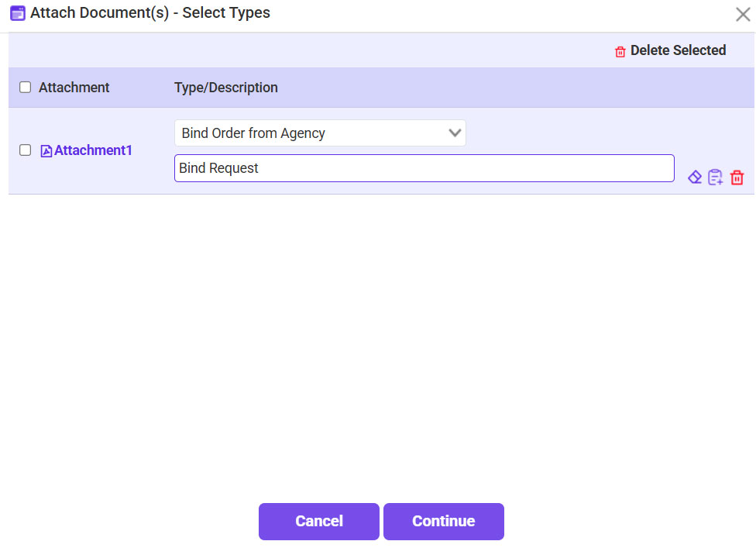Screen dimensions: 756x548
Task: Click the eraser icon on Attachment1 row
Action: (x=695, y=177)
